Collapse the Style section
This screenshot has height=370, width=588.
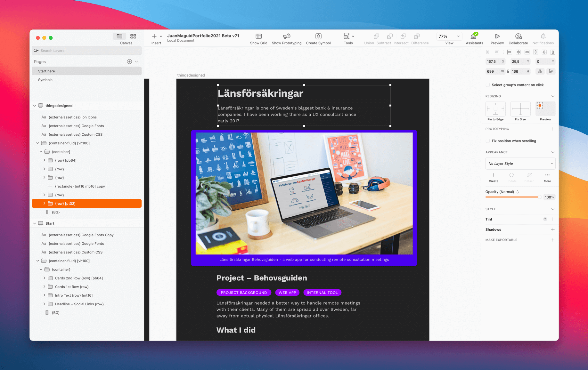pyautogui.click(x=553, y=209)
